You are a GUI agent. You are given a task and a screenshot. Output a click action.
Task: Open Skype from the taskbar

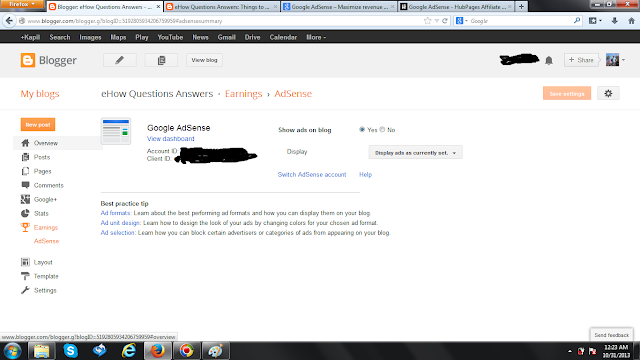click(x=70, y=351)
